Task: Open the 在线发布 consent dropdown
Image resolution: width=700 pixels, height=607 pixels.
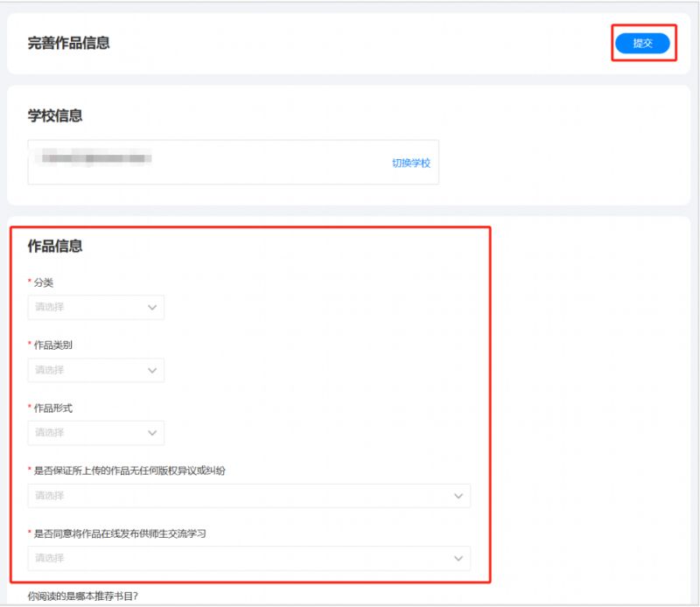Action: 249,558
